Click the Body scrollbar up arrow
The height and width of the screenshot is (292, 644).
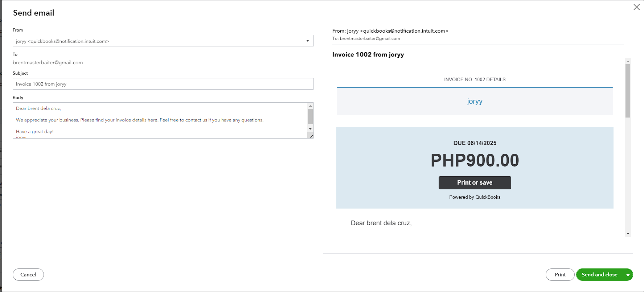310,106
